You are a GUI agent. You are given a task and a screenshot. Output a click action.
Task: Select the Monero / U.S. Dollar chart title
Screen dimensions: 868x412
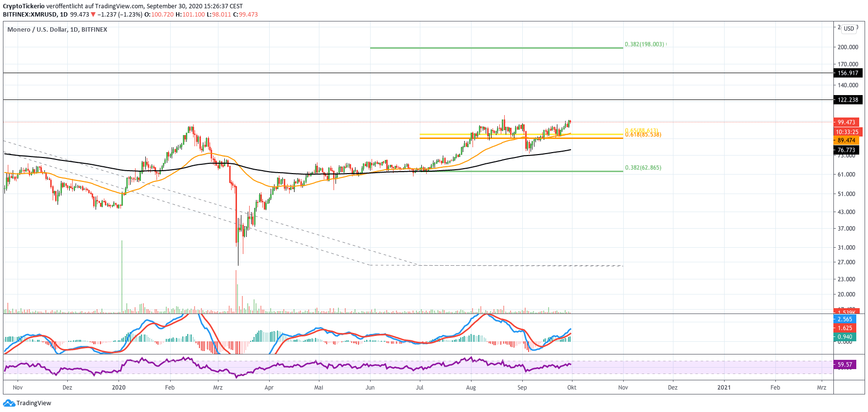tap(57, 30)
